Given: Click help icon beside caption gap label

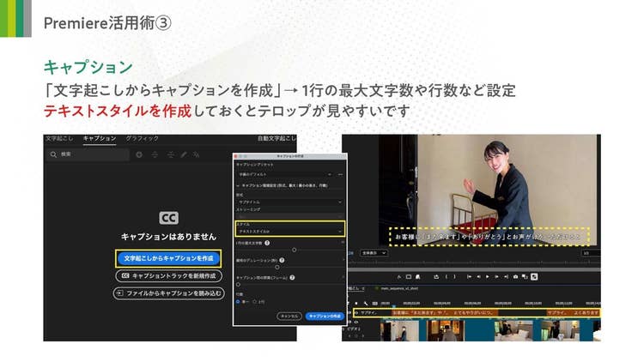Looking at the screenshot, I should tap(292, 277).
